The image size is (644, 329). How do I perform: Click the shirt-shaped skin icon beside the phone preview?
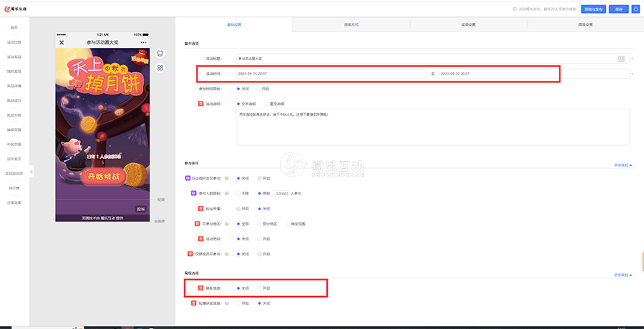point(160,53)
